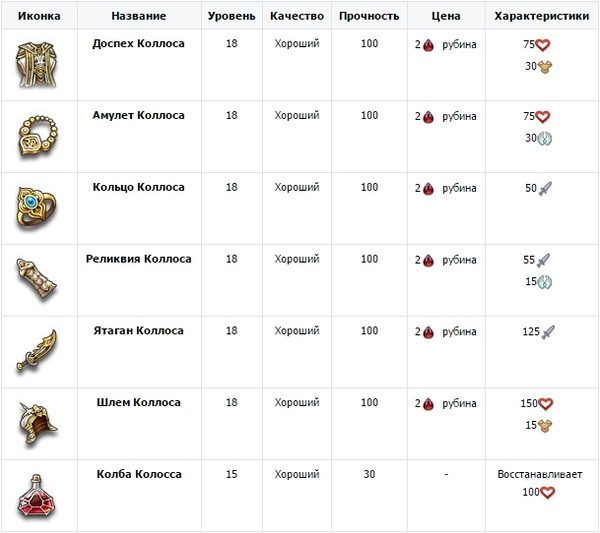This screenshot has height=533, width=600.
Task: Click the armor stat icon beside 30 in Доспех row
Action: (545, 67)
